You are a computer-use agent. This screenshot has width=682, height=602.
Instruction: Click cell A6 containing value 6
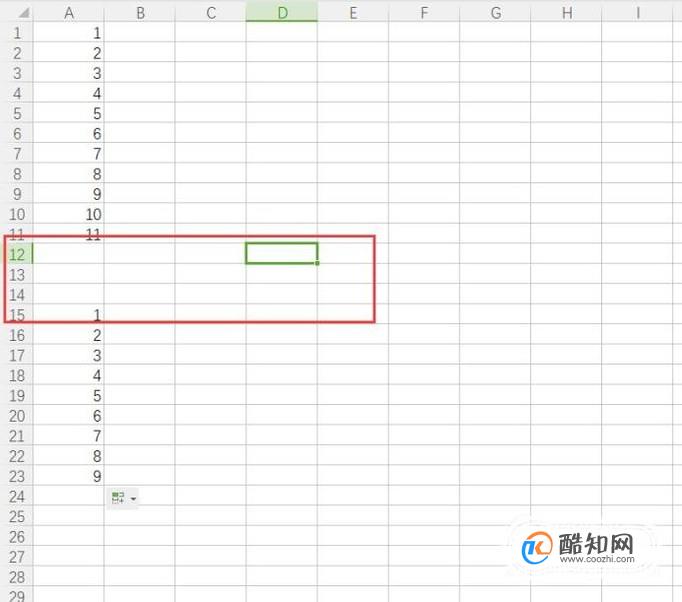69,134
